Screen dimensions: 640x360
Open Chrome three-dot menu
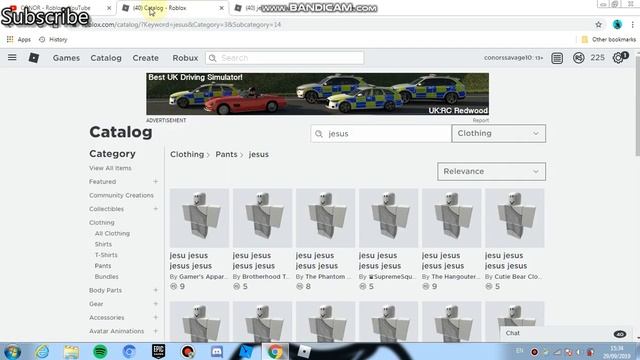[632, 24]
